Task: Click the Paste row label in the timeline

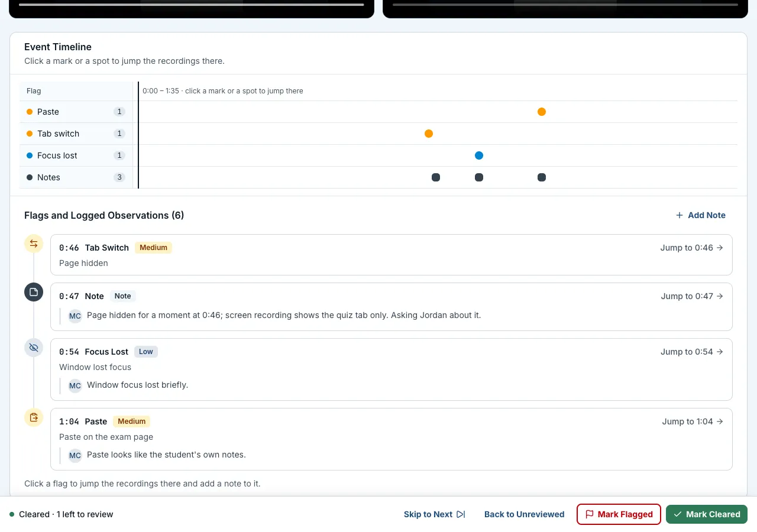Action: [48, 112]
